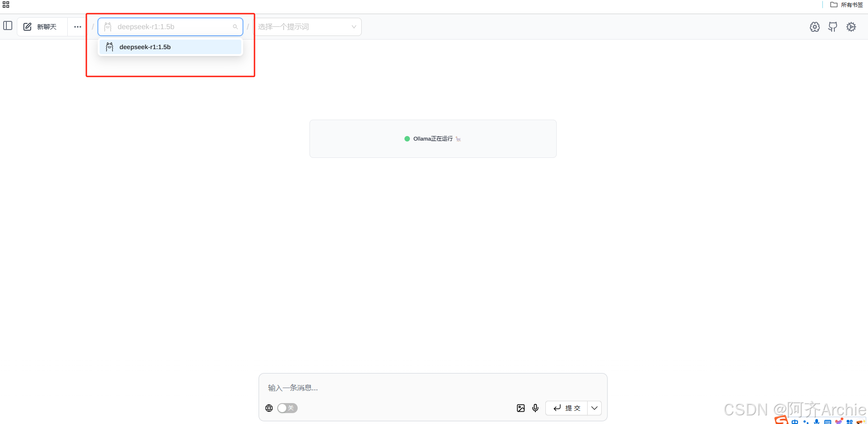Click the Sogou toolbar voice microphone icon
The width and height of the screenshot is (868, 424).
(x=817, y=422)
